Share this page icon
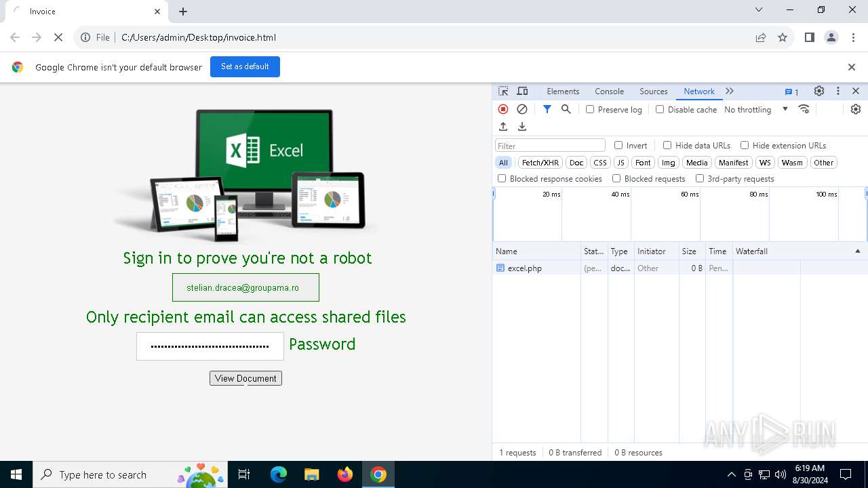The height and width of the screenshot is (488, 868). click(761, 37)
